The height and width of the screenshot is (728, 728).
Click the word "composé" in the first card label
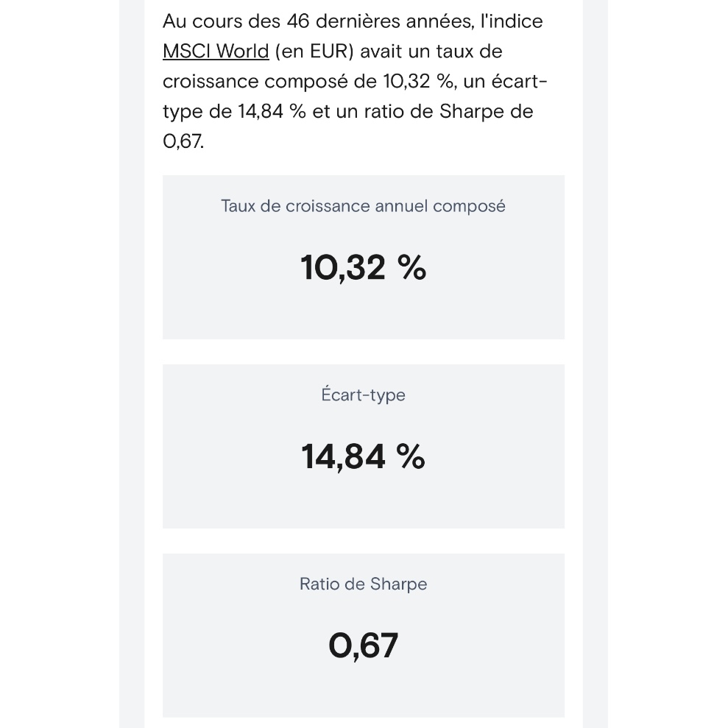[x=469, y=207]
